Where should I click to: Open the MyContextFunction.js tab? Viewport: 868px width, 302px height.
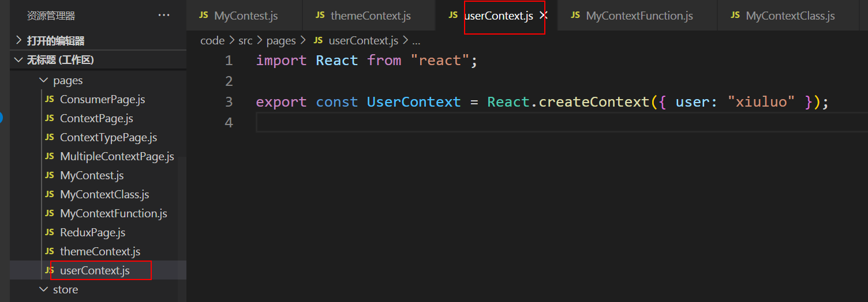point(639,16)
